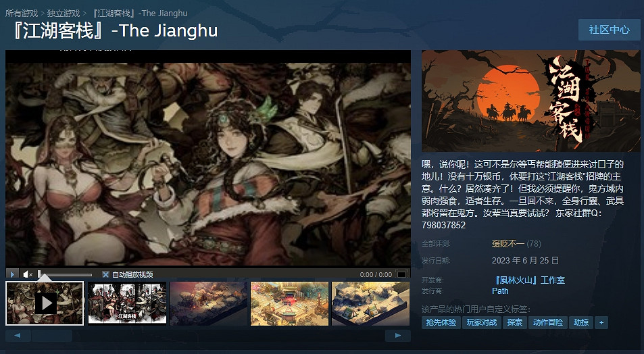Show the fifth snowy map screenshot thumbnail
The width and height of the screenshot is (644, 354).
point(370,303)
